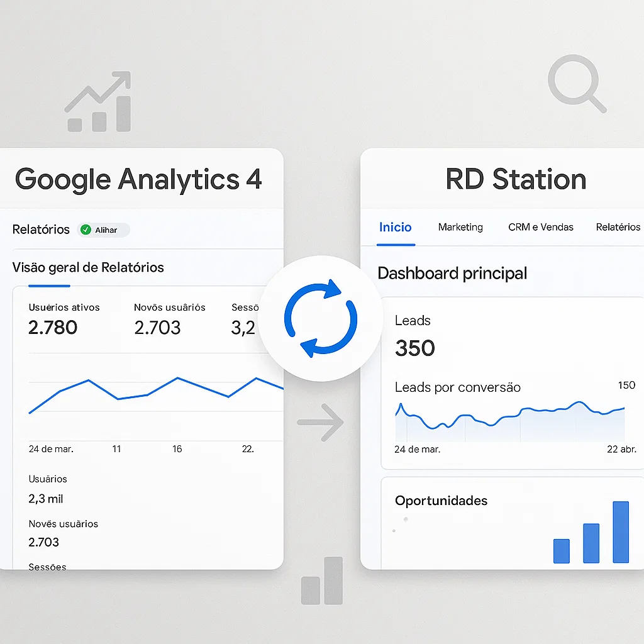Click the Google Analytics 4 blue line chart
Image resolution: width=644 pixels, height=644 pixels.
(156, 395)
